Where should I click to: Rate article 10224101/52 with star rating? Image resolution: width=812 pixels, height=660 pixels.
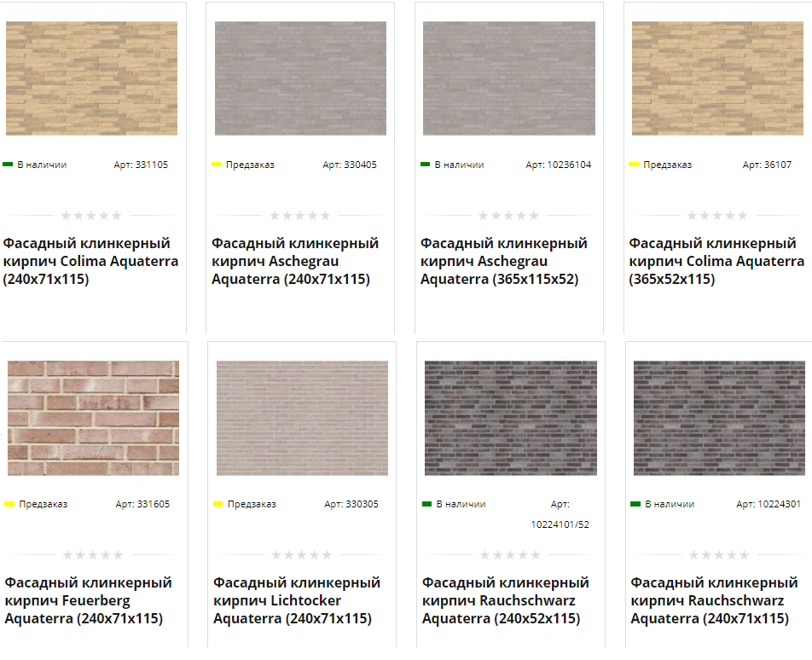pyautogui.click(x=510, y=555)
